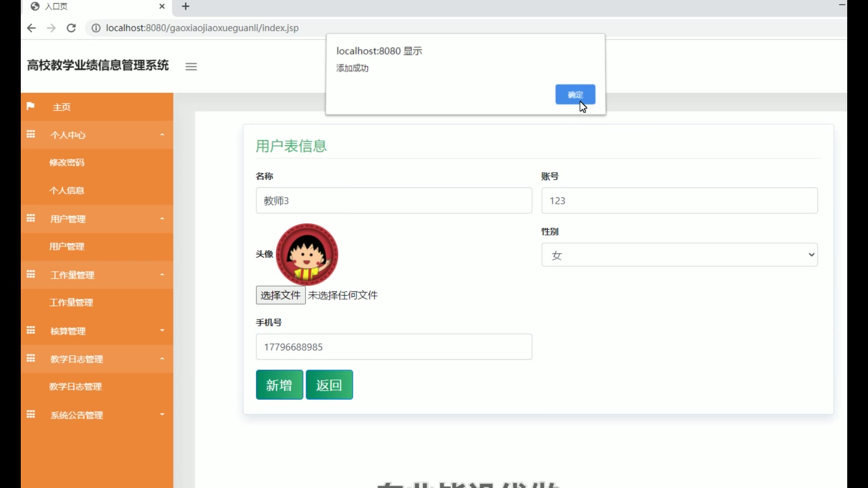Expand the 核算管理 menu arrow
Viewport: 868px width, 488px height.
pos(162,330)
